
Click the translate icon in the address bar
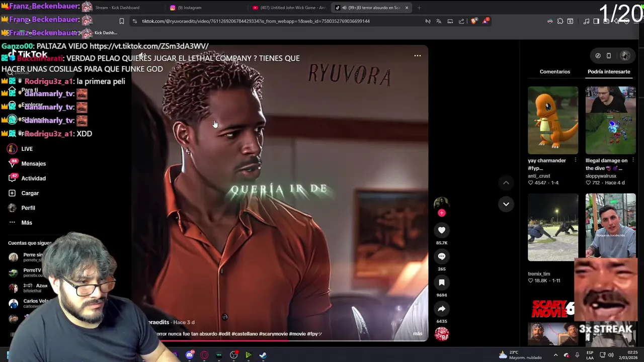click(439, 21)
